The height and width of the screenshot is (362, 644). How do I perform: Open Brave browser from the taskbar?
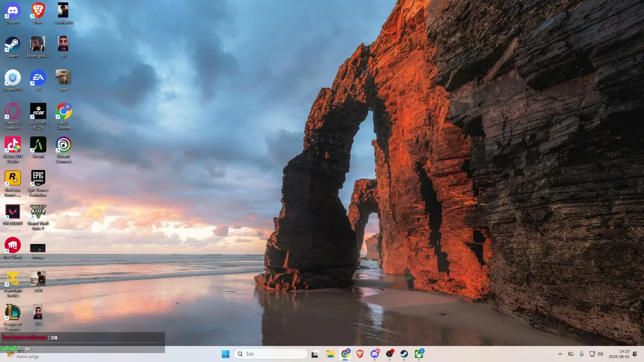tap(360, 354)
